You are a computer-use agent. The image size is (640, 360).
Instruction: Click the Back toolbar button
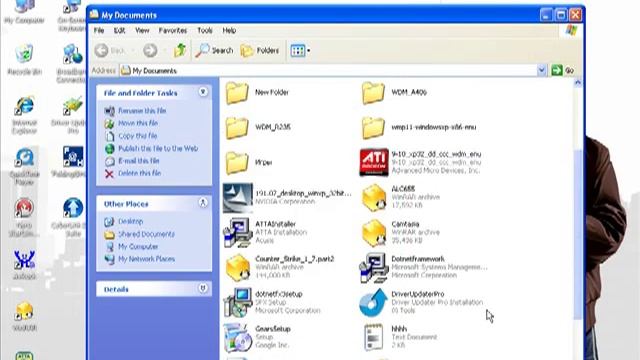pyautogui.click(x=110, y=51)
